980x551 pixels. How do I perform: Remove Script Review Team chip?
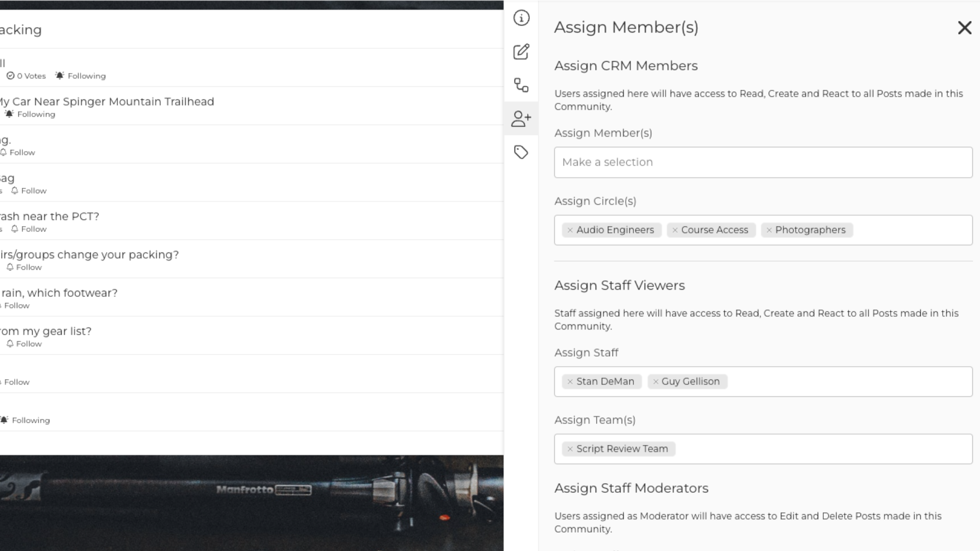tap(570, 449)
